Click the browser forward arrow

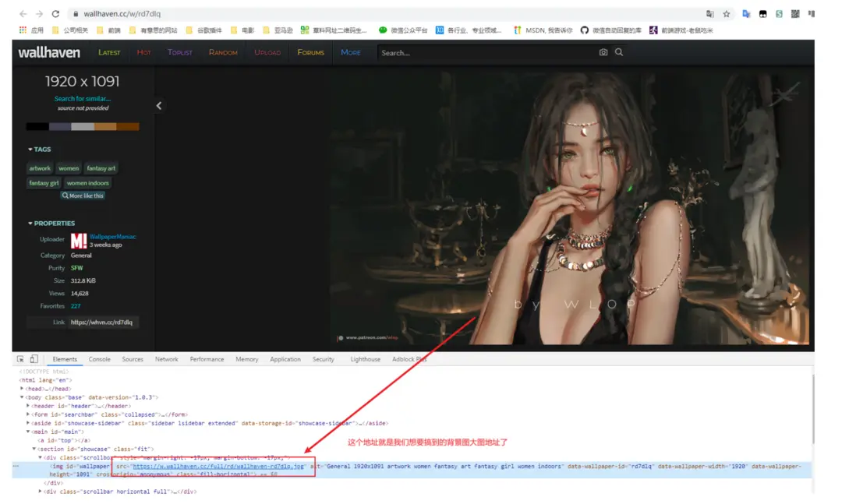pyautogui.click(x=39, y=14)
